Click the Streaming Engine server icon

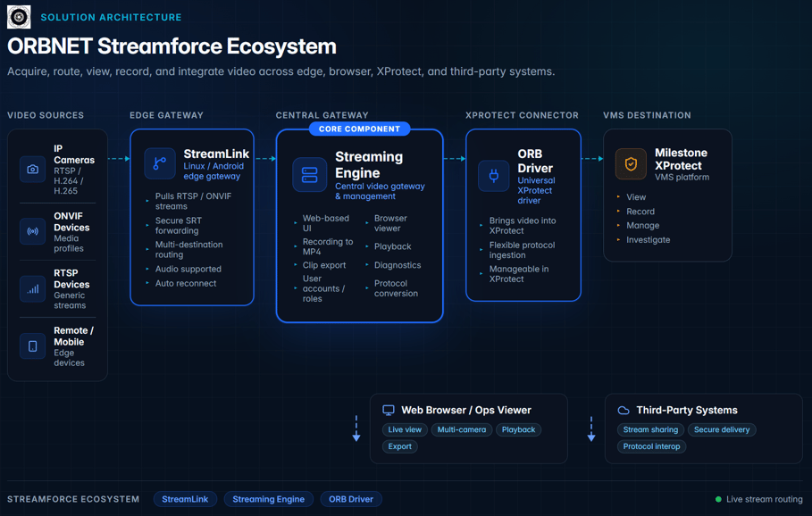[309, 175]
